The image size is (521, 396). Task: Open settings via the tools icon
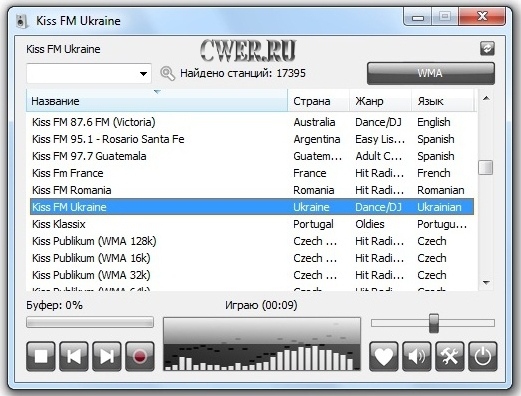click(x=450, y=356)
